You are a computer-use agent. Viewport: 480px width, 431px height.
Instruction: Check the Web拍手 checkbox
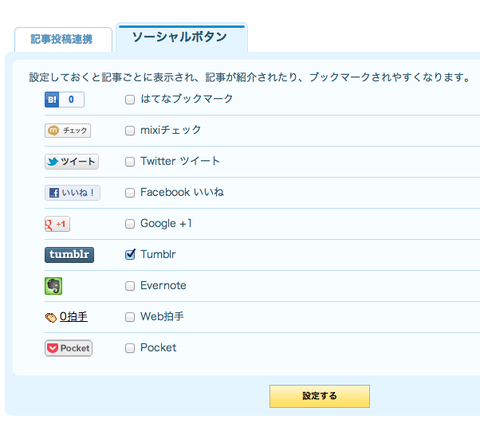130,317
